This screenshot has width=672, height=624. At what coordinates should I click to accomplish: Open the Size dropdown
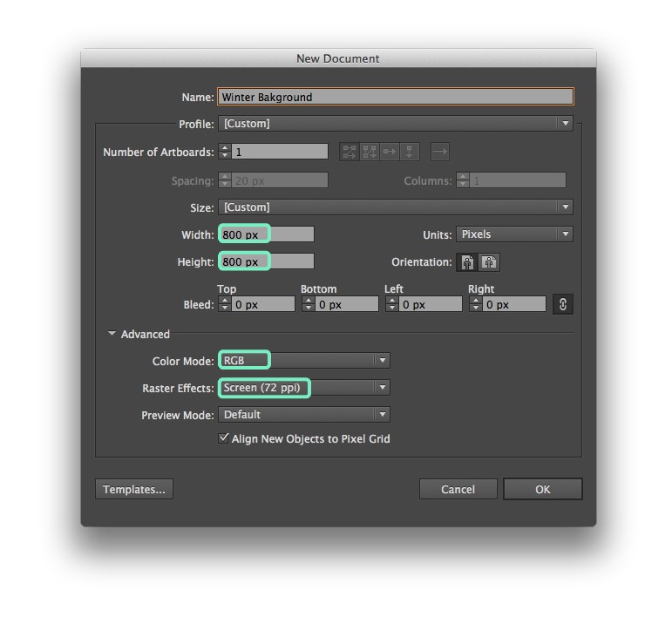[396, 207]
